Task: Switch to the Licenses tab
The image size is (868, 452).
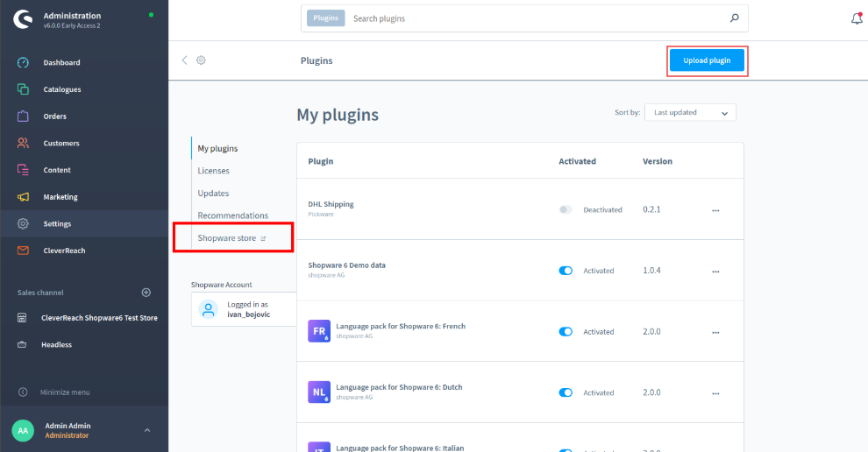Action: 213,171
